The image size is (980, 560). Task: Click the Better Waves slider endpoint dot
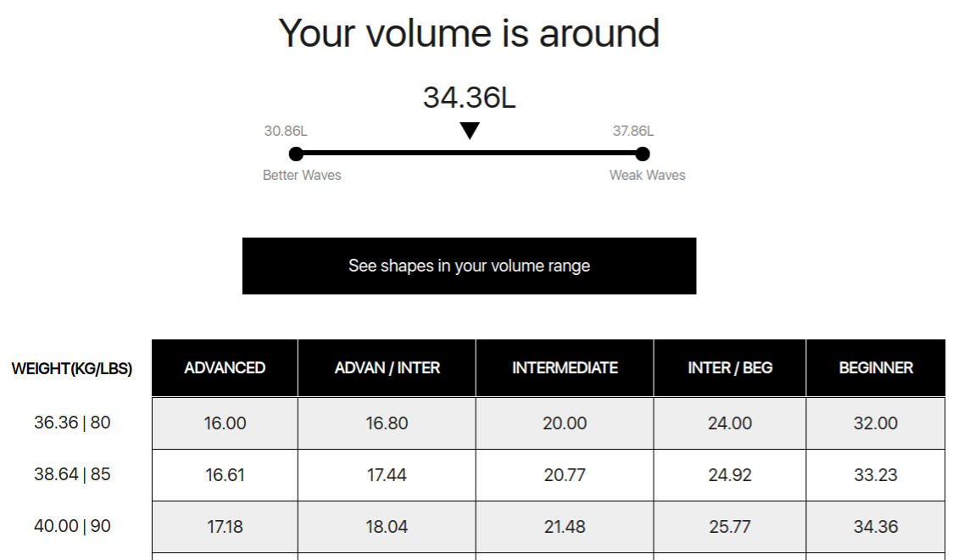coord(296,154)
